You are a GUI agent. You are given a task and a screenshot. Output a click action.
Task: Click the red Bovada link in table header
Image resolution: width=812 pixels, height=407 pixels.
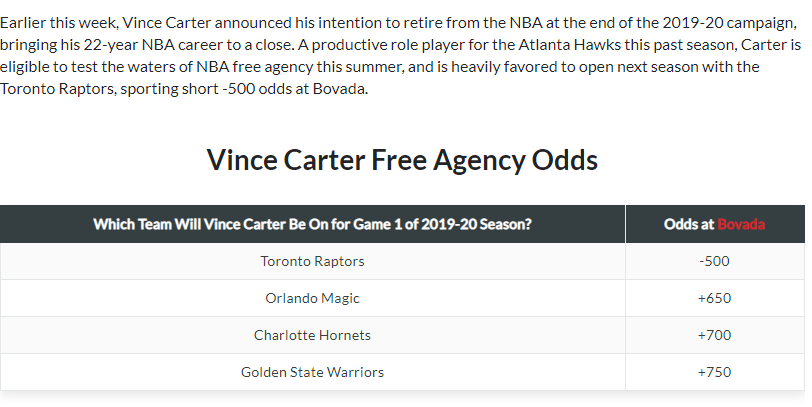[x=741, y=224]
